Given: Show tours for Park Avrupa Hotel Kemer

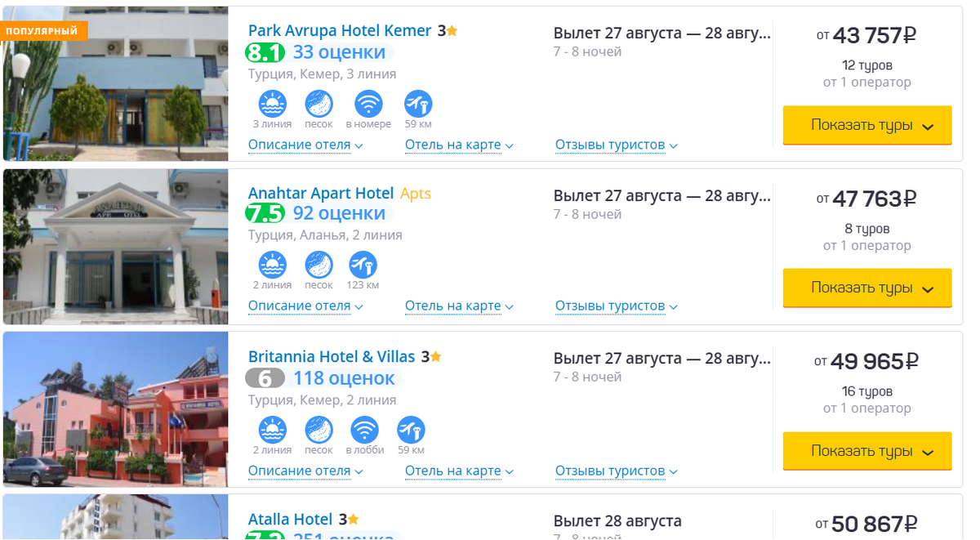Looking at the screenshot, I should (x=867, y=126).
